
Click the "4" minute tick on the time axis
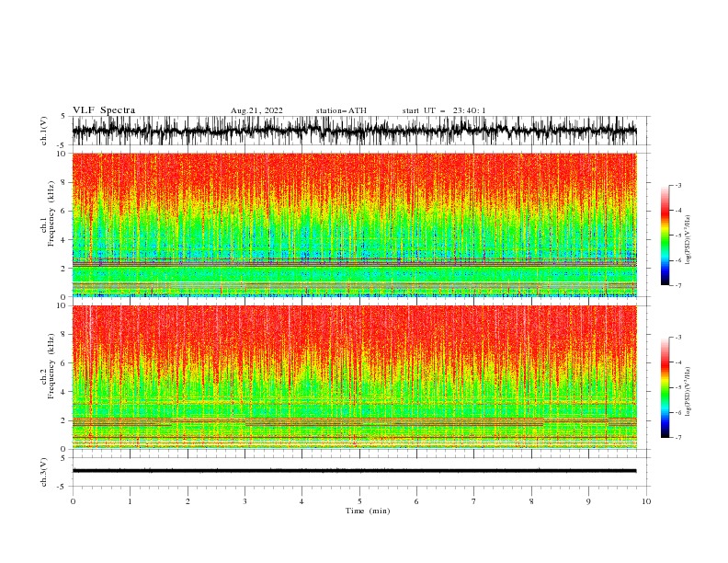point(301,501)
